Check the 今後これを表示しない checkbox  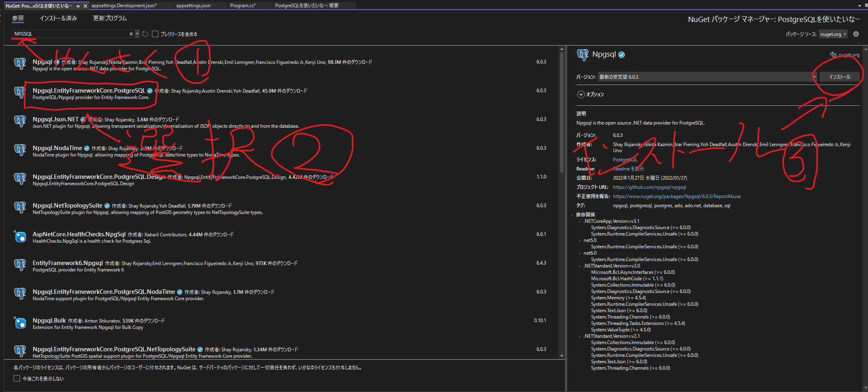click(x=17, y=378)
